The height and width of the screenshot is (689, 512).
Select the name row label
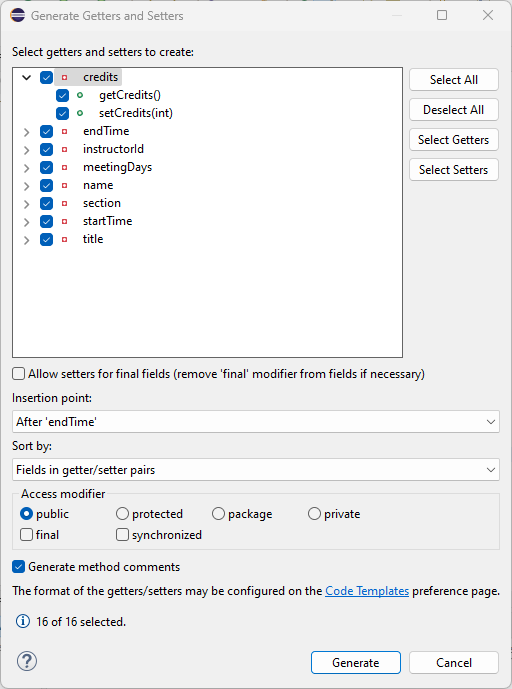[98, 185]
